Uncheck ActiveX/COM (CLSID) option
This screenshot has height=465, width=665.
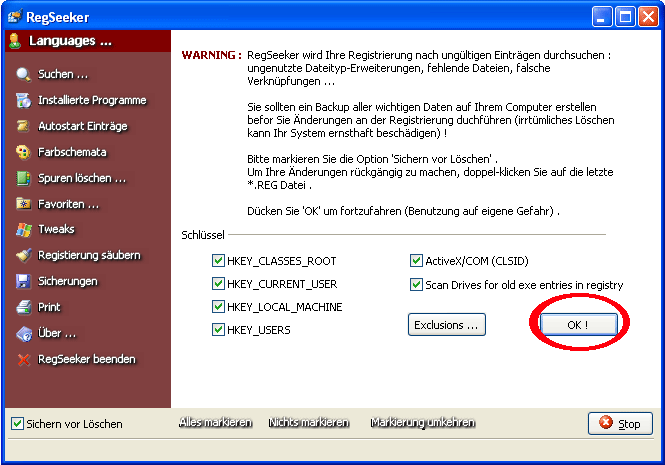416,260
